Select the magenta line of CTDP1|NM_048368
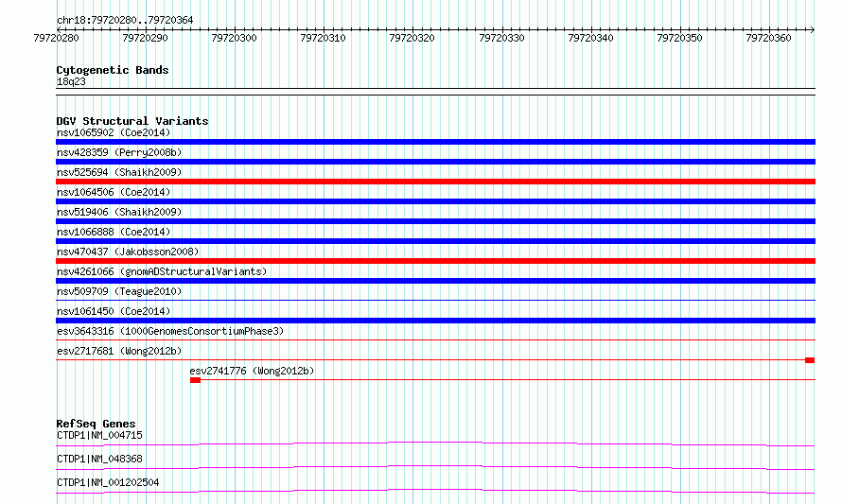The height and width of the screenshot is (504, 842). [x=435, y=467]
